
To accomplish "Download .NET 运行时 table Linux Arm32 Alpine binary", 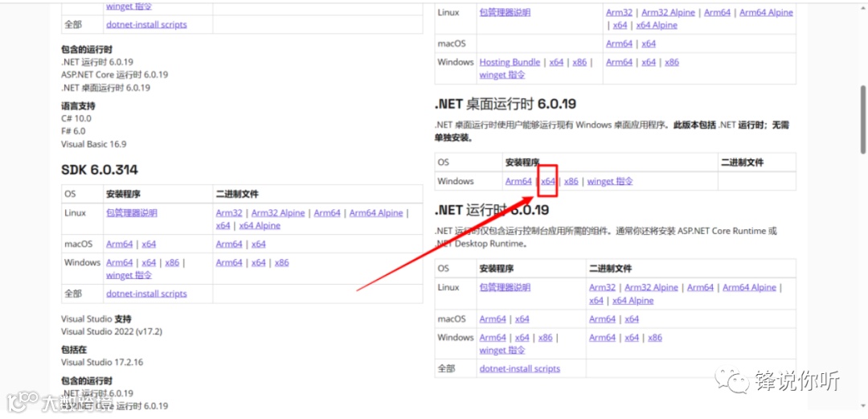I will point(652,287).
